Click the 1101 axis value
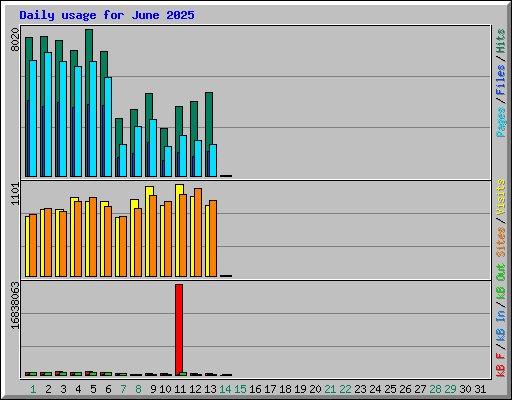Viewport: 512px width, 400px height. (15, 194)
